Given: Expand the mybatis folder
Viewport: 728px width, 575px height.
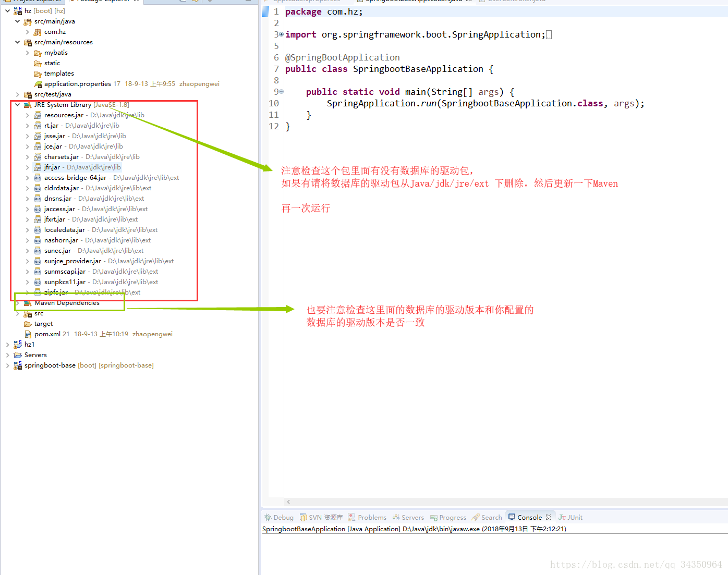Looking at the screenshot, I should tap(28, 53).
